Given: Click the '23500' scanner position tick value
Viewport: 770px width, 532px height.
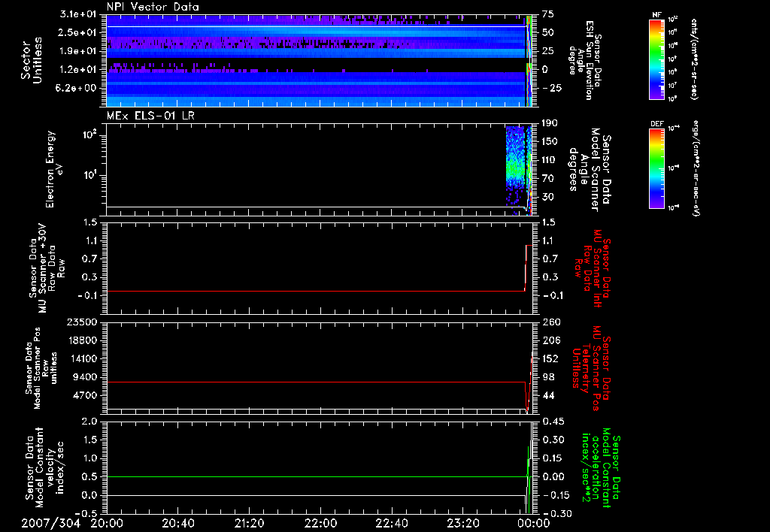Looking at the screenshot, I should (81, 322).
